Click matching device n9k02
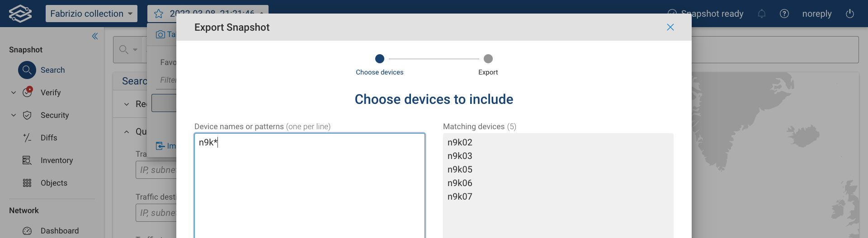Screen dimensions: 868x238 click(460, 142)
